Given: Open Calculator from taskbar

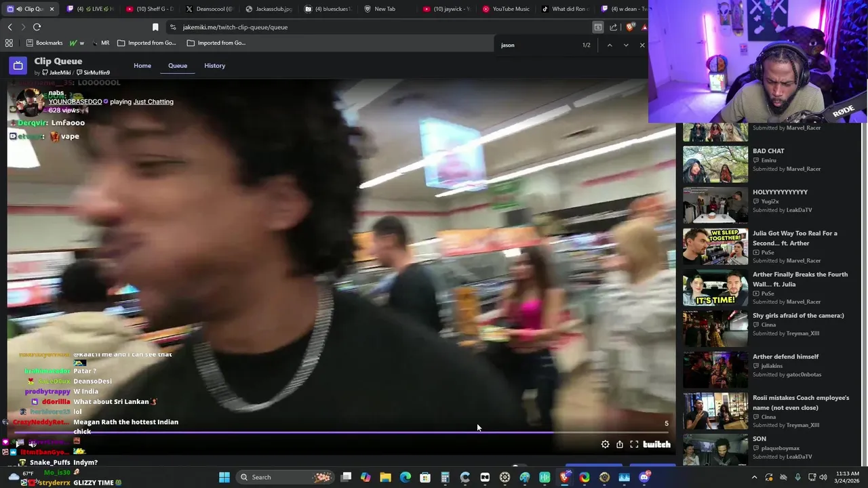Looking at the screenshot, I should coord(445,477).
